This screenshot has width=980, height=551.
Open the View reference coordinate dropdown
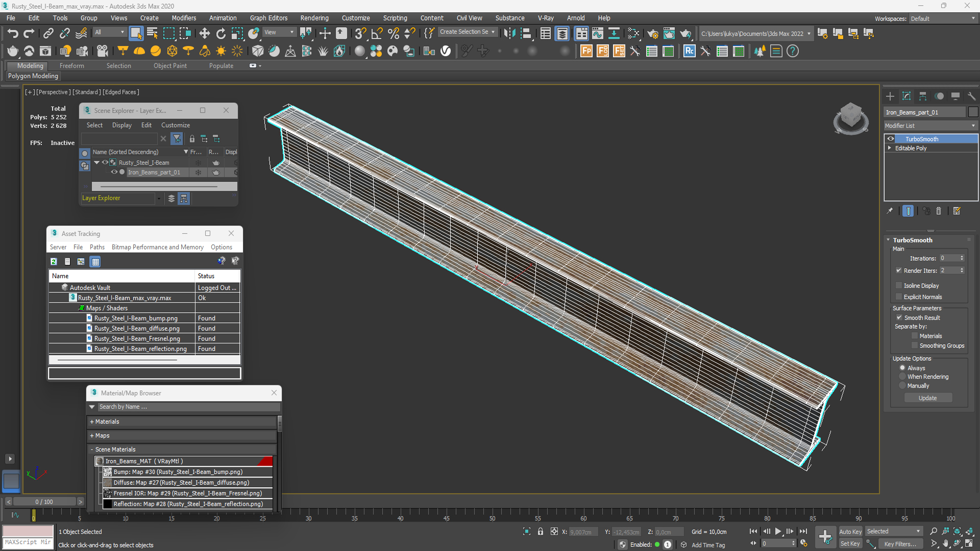pyautogui.click(x=279, y=32)
